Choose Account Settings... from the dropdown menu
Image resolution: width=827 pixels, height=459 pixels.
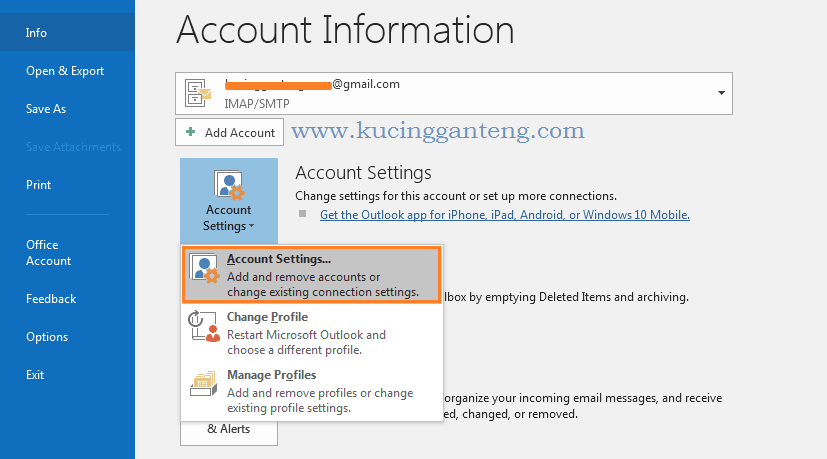311,275
